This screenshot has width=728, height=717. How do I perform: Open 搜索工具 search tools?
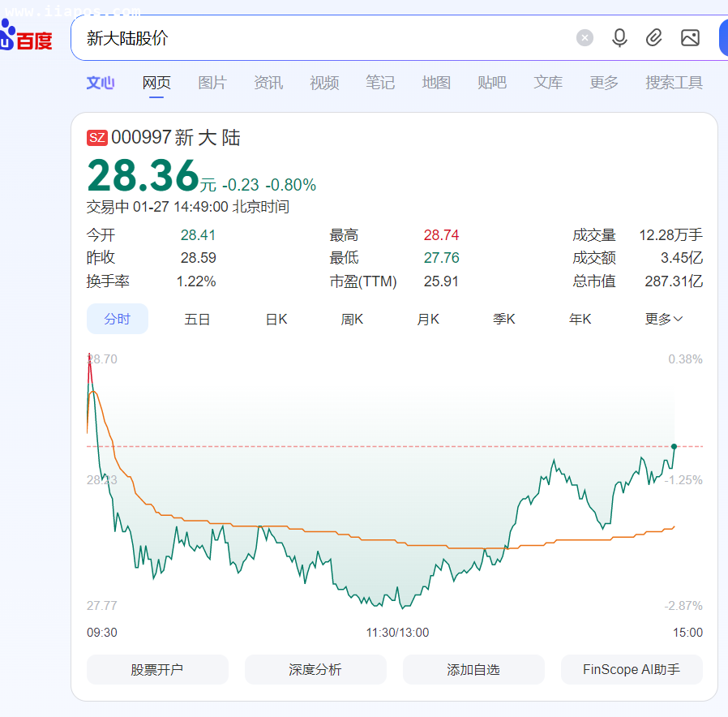(x=674, y=83)
